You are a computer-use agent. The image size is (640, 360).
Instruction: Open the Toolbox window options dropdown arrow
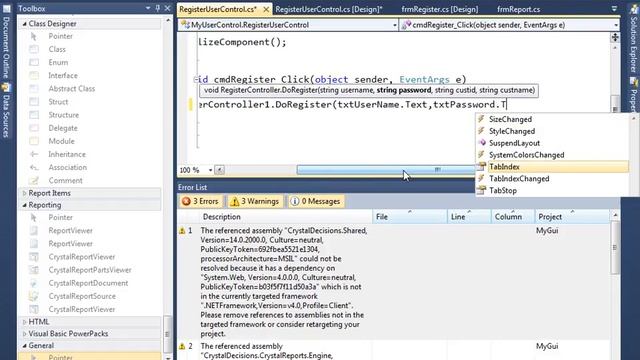coord(148,8)
